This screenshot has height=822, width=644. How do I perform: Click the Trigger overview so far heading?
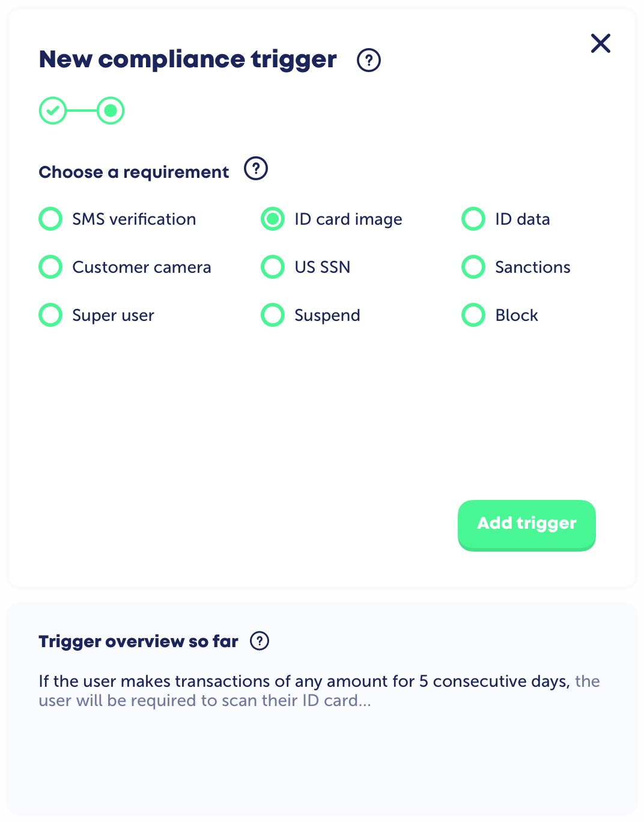138,642
